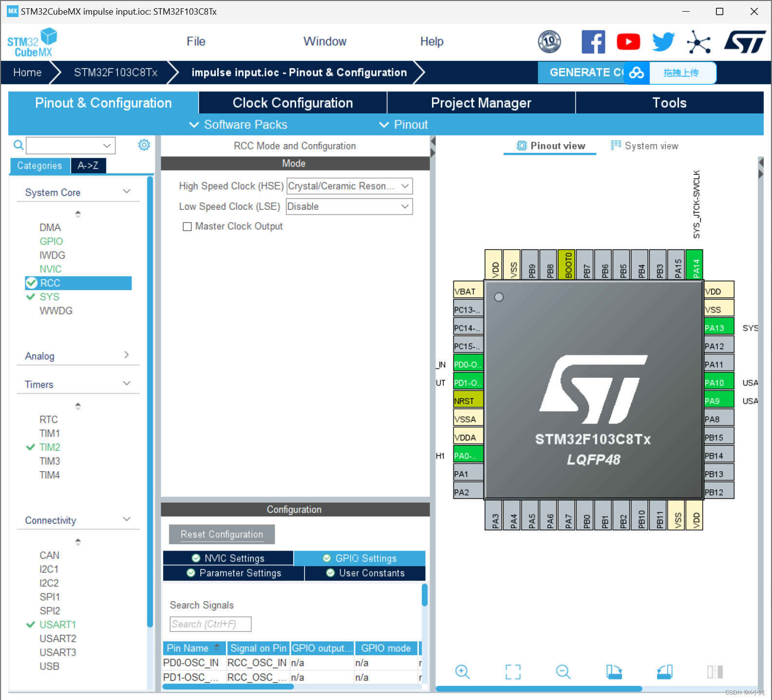
Task: Zoom in on the pinout view
Action: (462, 672)
